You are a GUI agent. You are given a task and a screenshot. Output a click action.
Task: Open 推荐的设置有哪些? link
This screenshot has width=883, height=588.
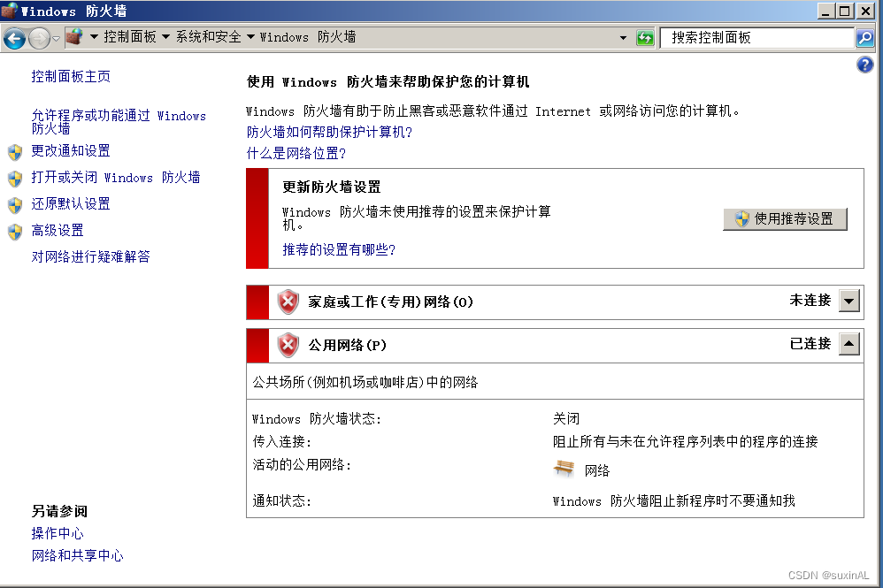pyautogui.click(x=339, y=249)
